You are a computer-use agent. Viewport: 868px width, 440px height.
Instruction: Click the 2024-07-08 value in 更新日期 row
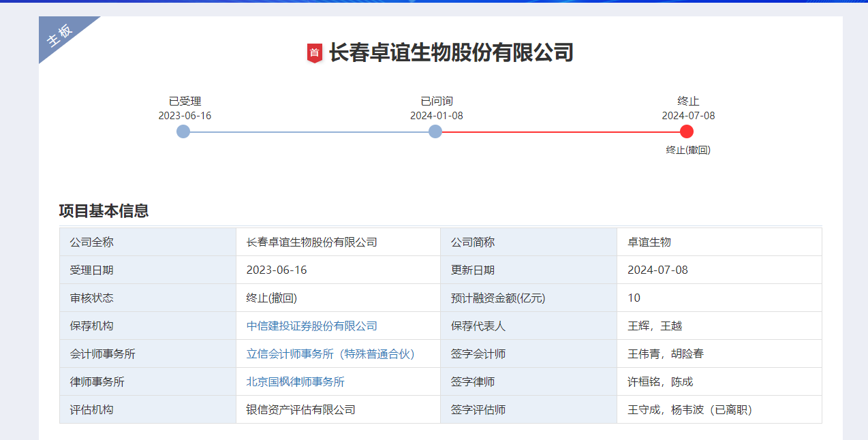pos(719,270)
